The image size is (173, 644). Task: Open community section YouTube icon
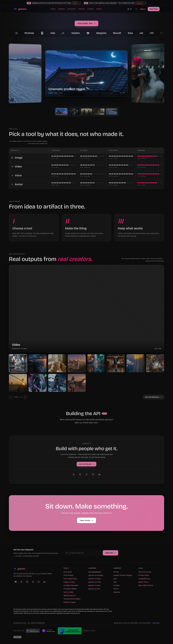93,474
